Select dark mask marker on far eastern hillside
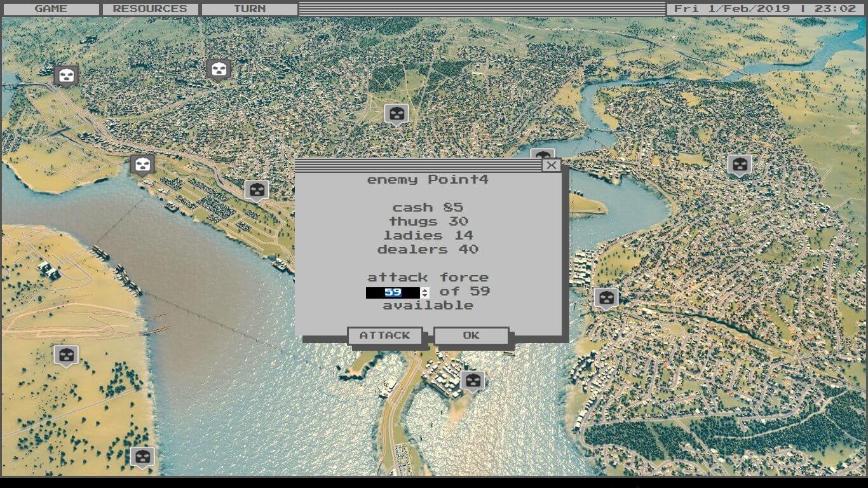 point(740,166)
